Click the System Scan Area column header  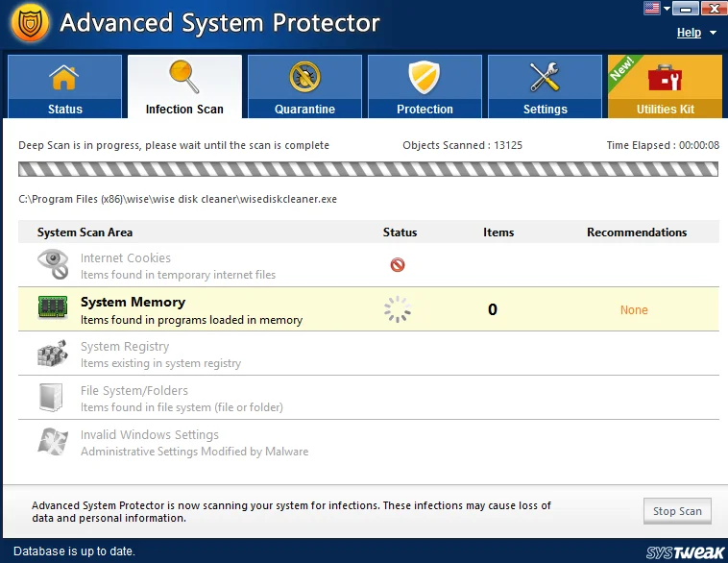(85, 233)
